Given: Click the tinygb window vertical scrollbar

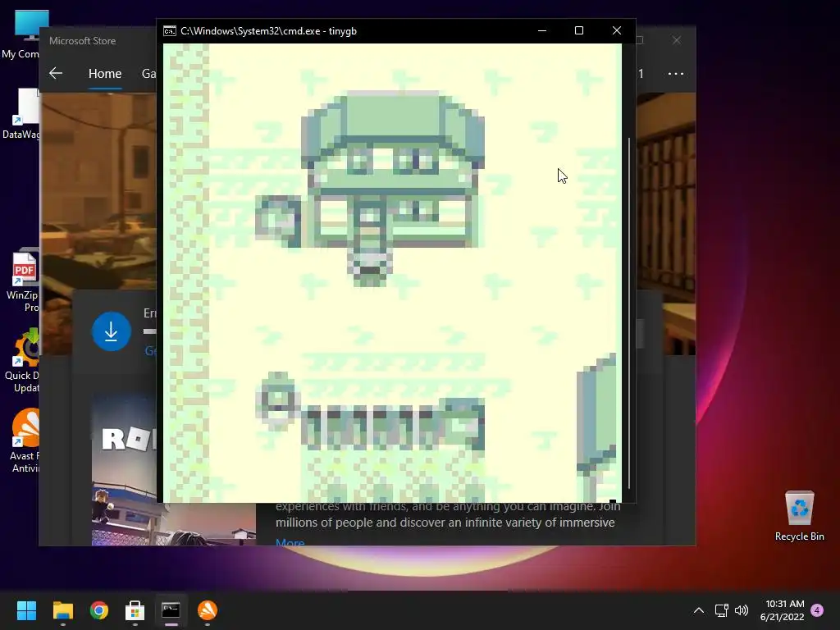Looking at the screenshot, I should click(629, 313).
